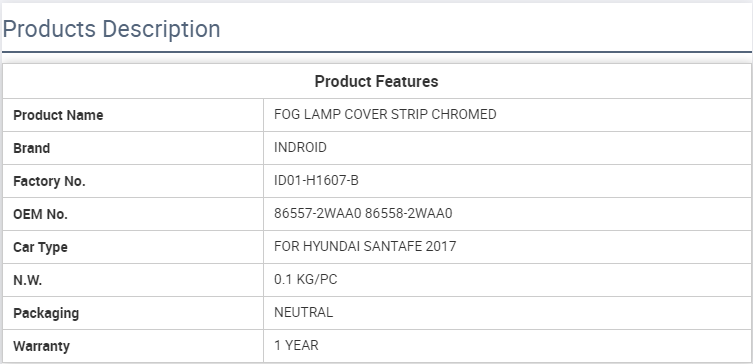Select the INDROID brand value
Viewport: 753px width, 364px height.
pyautogui.click(x=300, y=147)
